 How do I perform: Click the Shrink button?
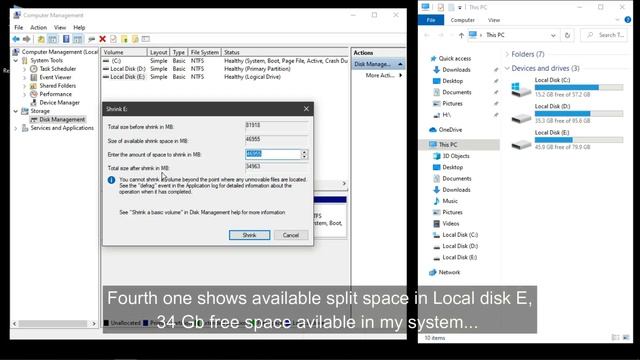click(x=249, y=235)
